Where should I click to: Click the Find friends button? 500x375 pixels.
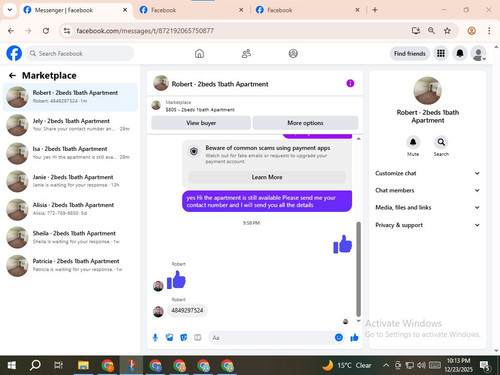[x=410, y=53]
